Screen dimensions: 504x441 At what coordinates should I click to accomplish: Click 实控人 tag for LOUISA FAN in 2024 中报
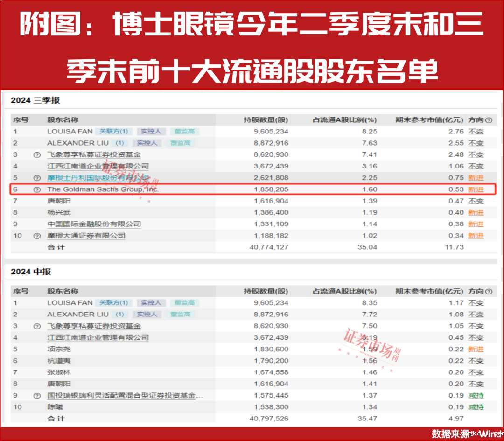tap(151, 303)
